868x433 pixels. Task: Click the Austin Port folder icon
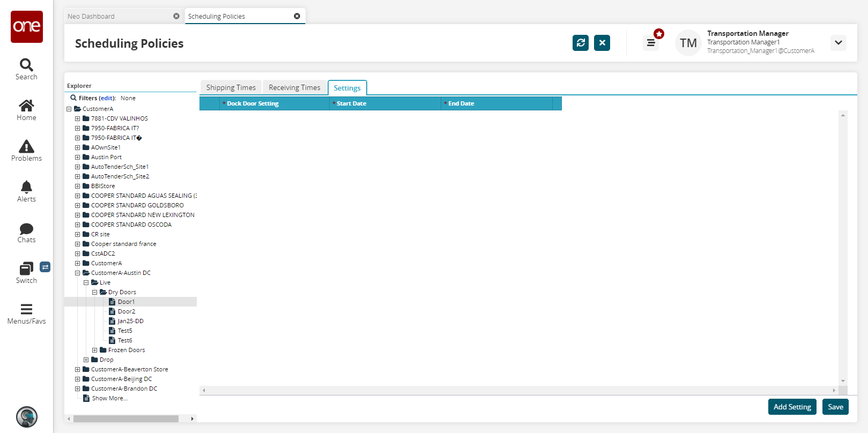(86, 157)
